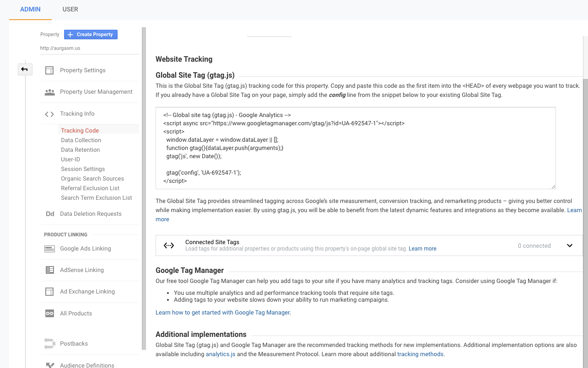Click the Tracking Info code brackets icon
This screenshot has height=368, width=588.
pos(49,114)
